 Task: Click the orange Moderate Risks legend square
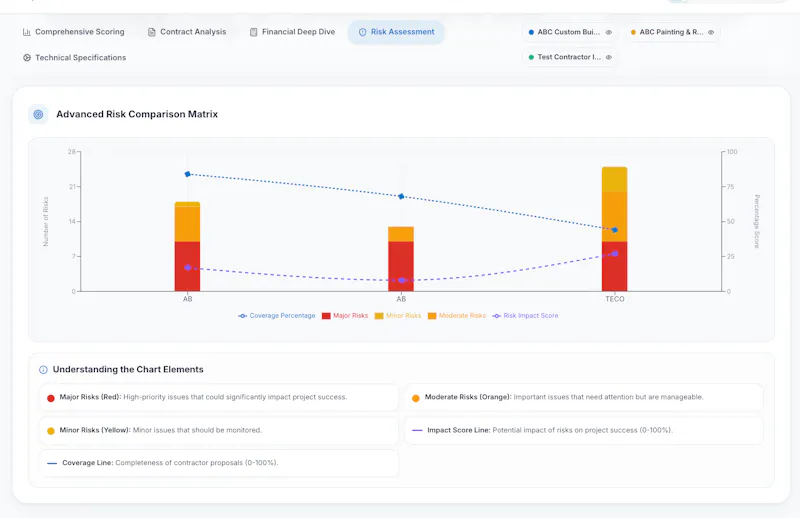432,316
